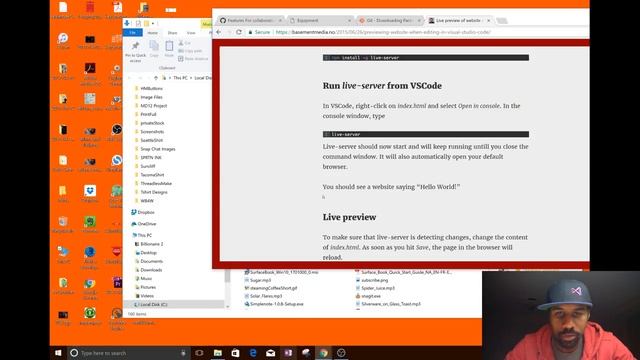
Task: Open Task View on the taskbar
Action: (199, 353)
